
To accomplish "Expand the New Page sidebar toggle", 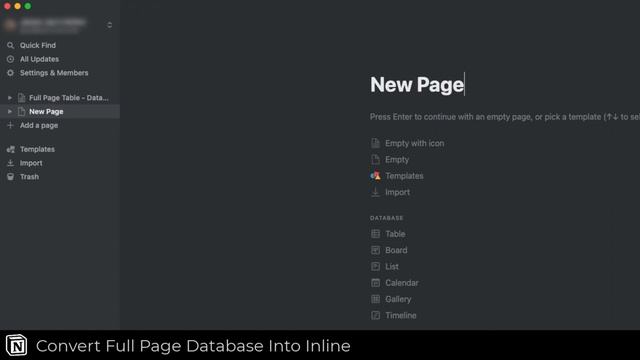I will pos(10,111).
